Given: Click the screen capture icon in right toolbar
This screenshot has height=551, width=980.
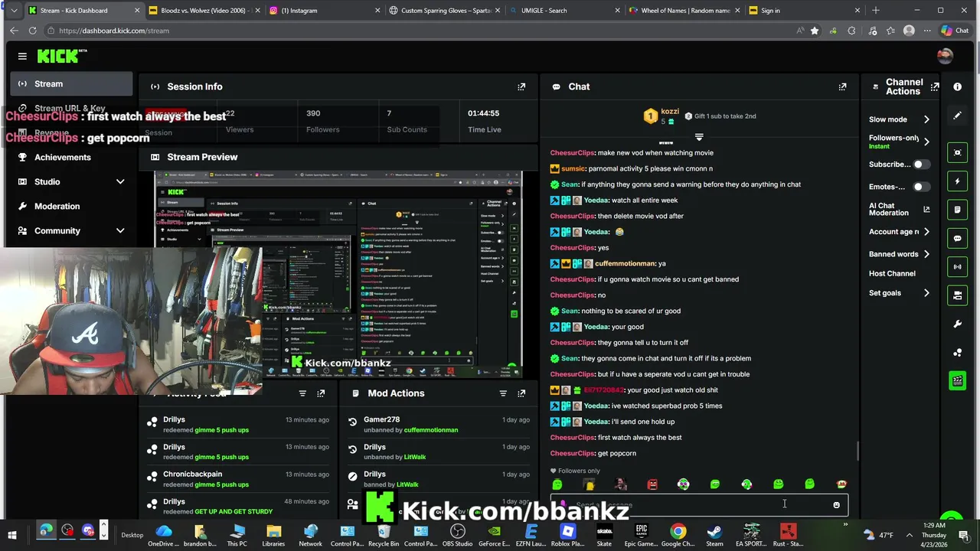Looking at the screenshot, I should pos(957,153).
